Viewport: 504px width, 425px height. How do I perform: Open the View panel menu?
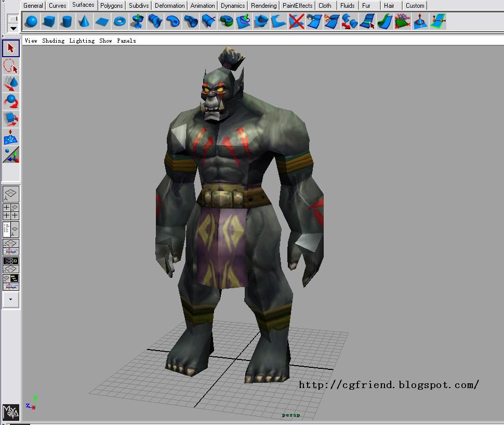click(31, 41)
